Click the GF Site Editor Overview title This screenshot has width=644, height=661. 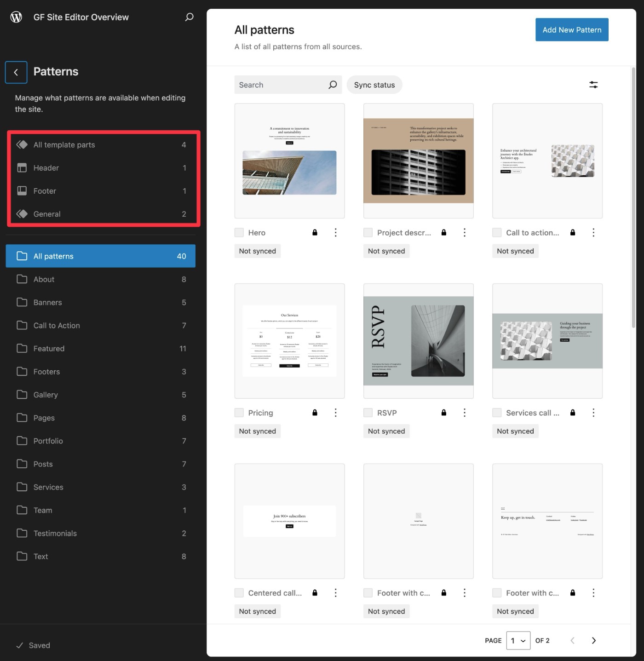click(81, 17)
